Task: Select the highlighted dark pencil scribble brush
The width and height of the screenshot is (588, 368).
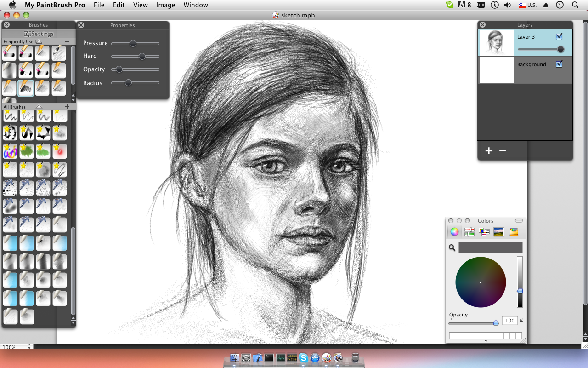Action: pyautogui.click(x=26, y=87)
